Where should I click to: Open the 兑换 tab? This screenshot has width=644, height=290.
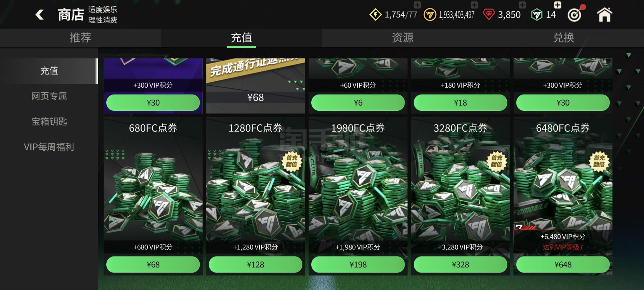(x=563, y=38)
